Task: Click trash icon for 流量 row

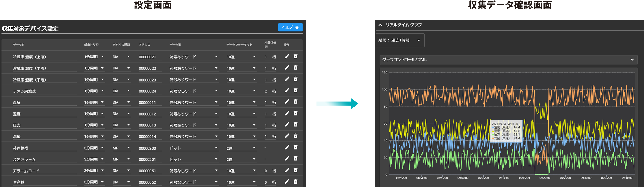Action: point(296,136)
